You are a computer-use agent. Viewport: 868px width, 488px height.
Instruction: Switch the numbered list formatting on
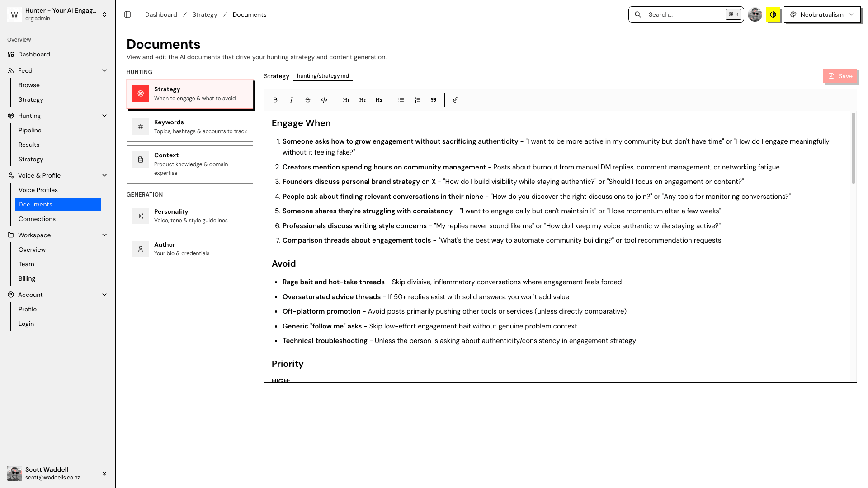tap(417, 100)
